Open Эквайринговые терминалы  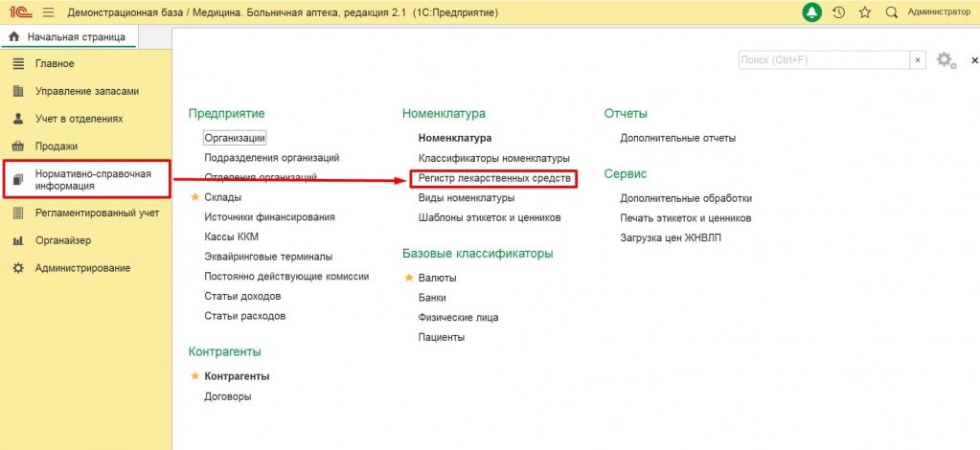click(x=268, y=257)
